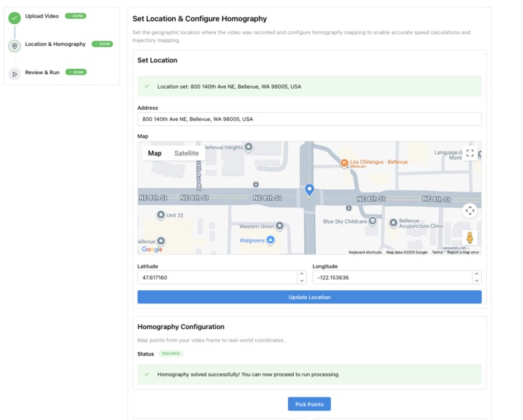
Task: Click the bus stop icon south of NE 8th St
Action: point(349,208)
